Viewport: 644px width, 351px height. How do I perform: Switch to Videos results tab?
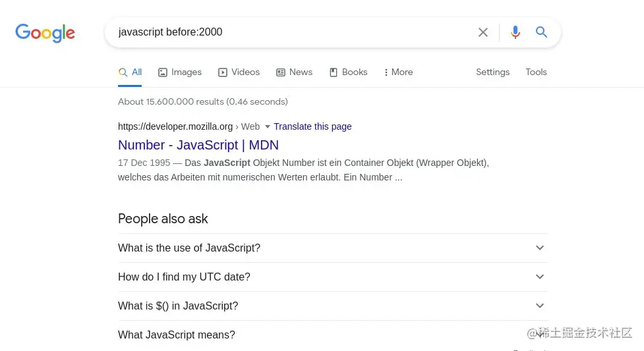[x=239, y=72]
